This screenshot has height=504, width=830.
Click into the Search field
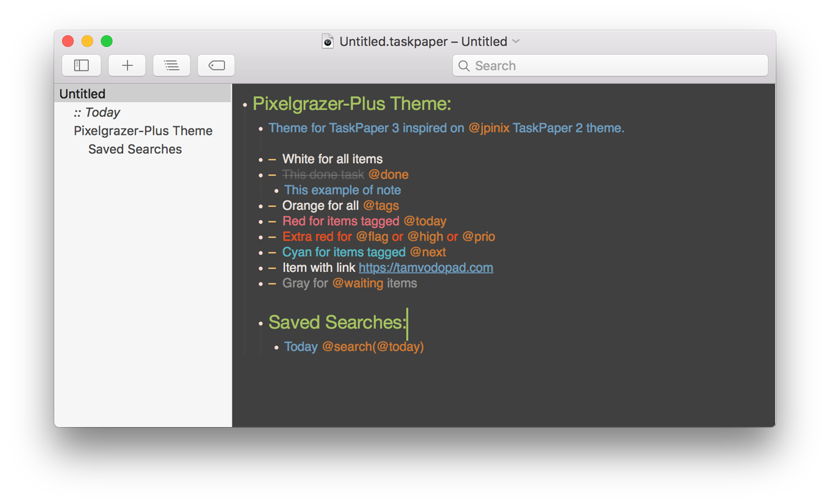[610, 66]
